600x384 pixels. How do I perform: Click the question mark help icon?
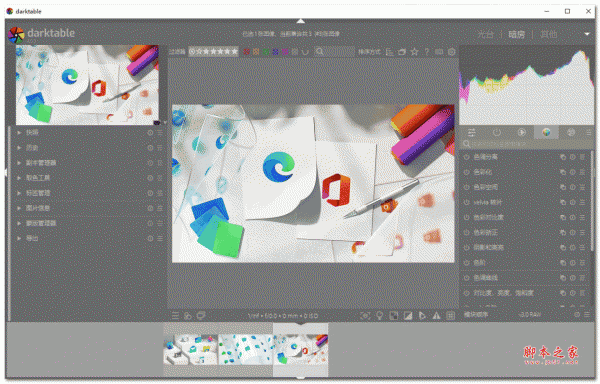click(x=427, y=52)
